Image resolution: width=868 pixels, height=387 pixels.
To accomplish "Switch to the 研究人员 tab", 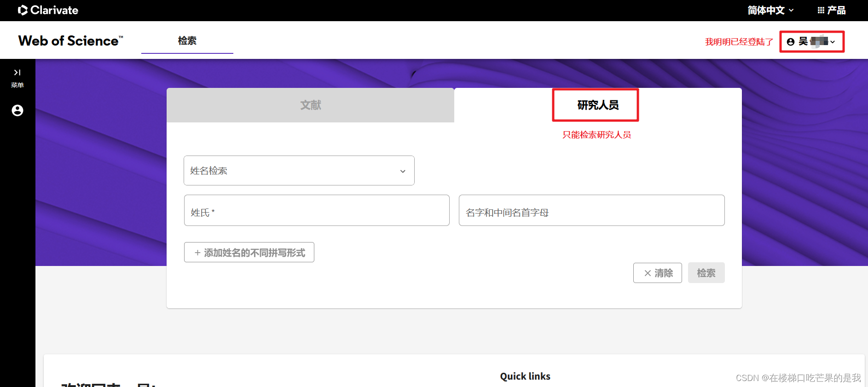I will pyautogui.click(x=598, y=105).
